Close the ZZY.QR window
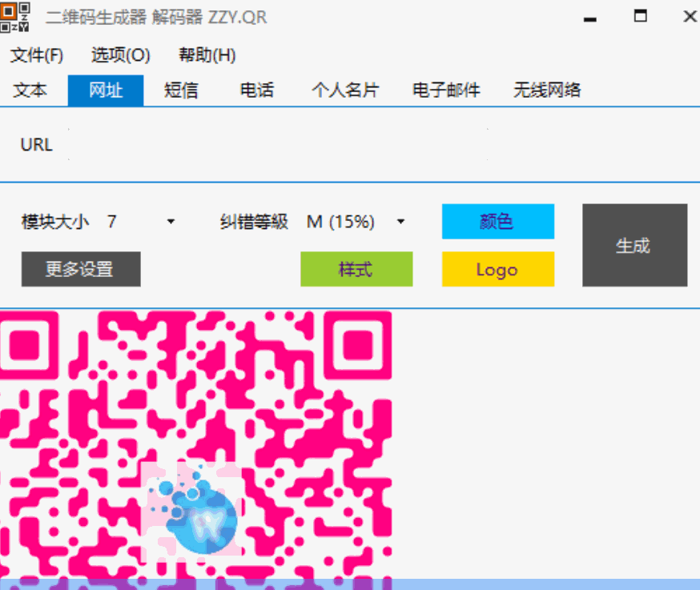This screenshot has width=700, height=590. pos(690,17)
